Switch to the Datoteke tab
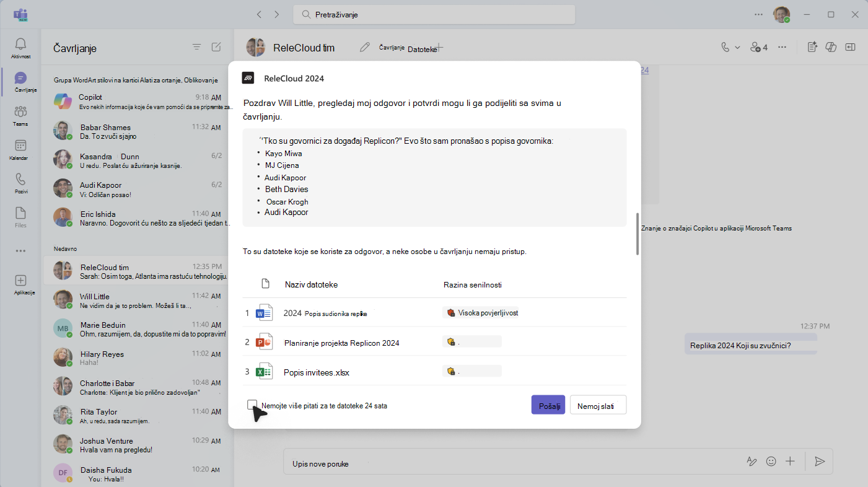 (x=423, y=49)
